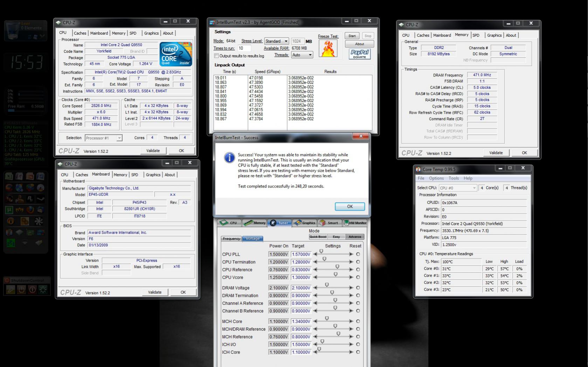Viewport: 588px width, 367px height.
Task: Select the Reset radio for DRAM Voltage
Action: click(358, 288)
